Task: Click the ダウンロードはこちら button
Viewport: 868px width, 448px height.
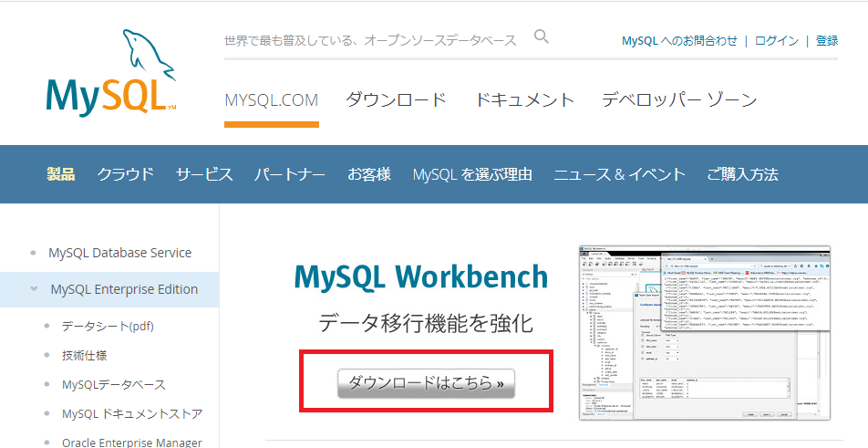Action: tap(427, 383)
